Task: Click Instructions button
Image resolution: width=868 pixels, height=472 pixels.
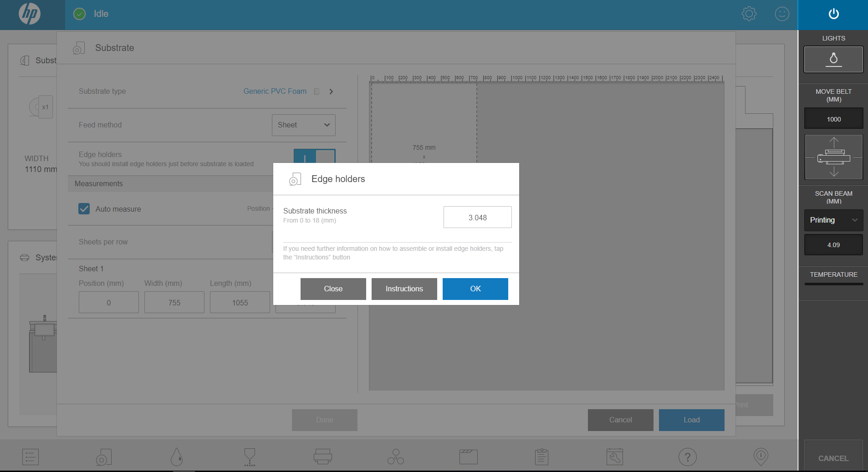Action: pos(404,289)
